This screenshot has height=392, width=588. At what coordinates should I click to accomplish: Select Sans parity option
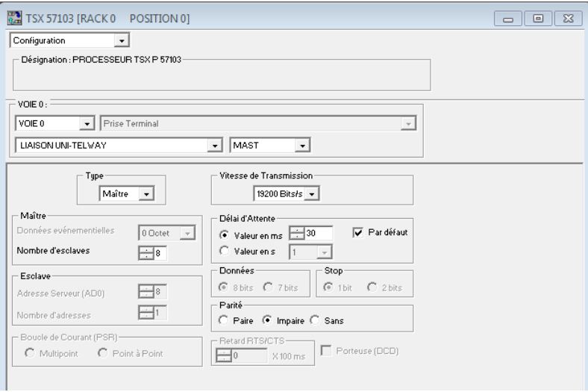pos(314,322)
